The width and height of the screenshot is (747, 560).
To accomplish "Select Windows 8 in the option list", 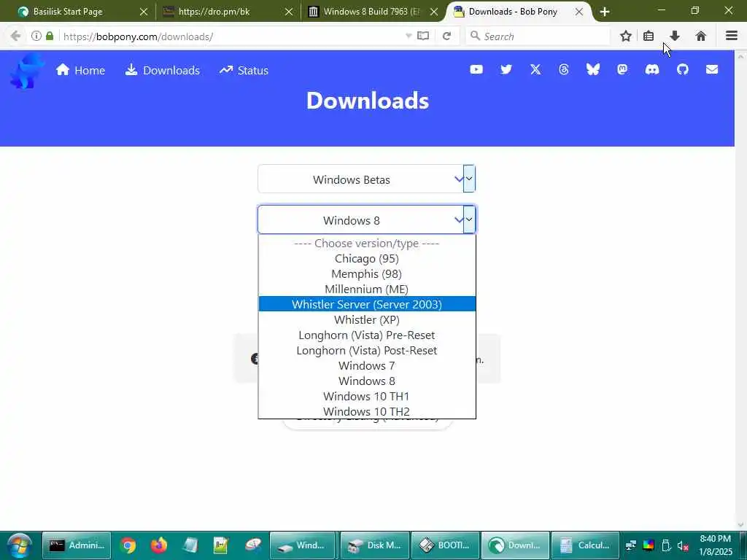I will tap(367, 381).
